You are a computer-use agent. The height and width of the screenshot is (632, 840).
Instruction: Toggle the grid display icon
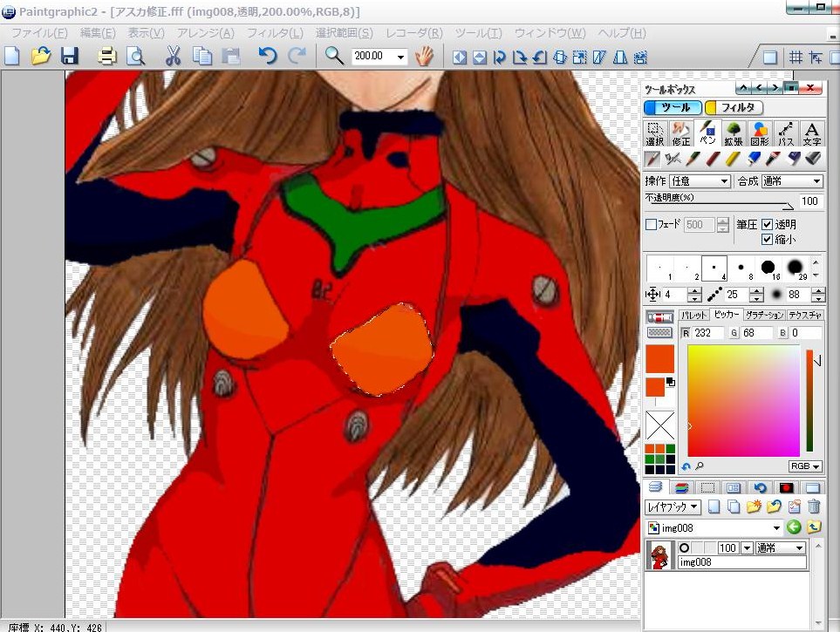click(x=796, y=57)
